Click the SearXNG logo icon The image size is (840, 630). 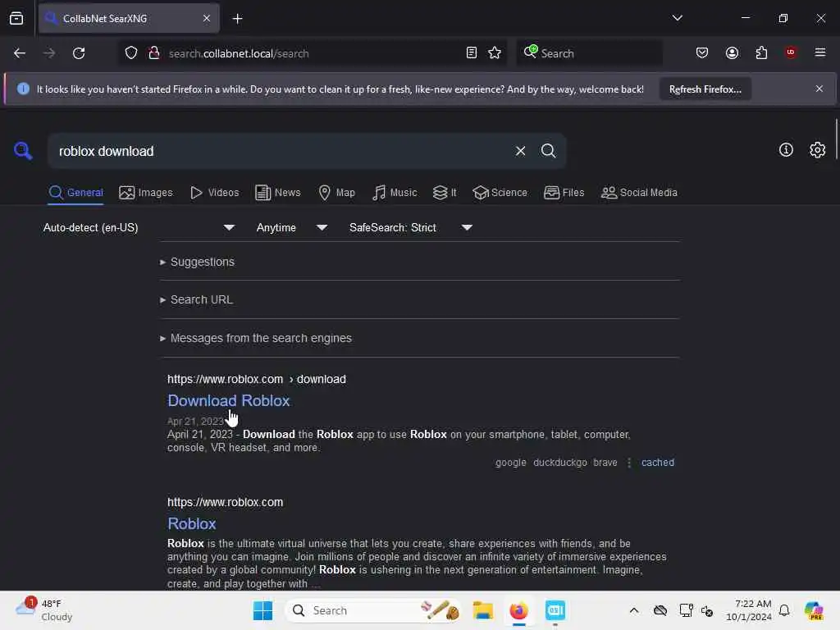[23, 151]
